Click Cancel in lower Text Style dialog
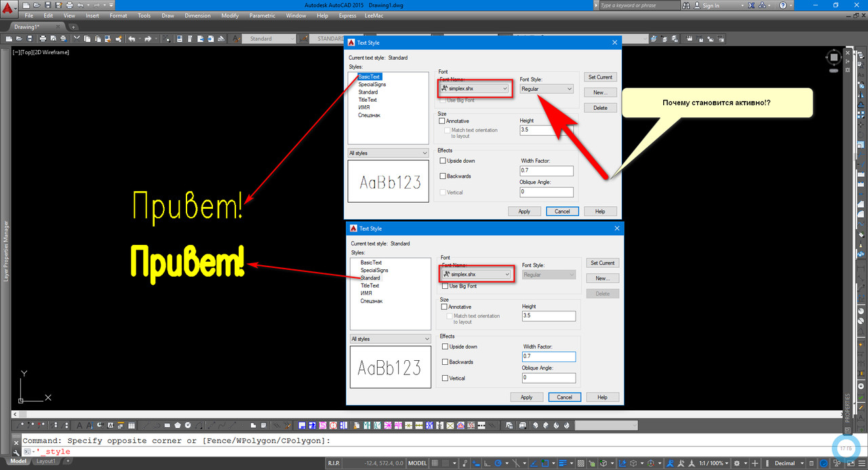This screenshot has height=470, width=868. tap(564, 397)
